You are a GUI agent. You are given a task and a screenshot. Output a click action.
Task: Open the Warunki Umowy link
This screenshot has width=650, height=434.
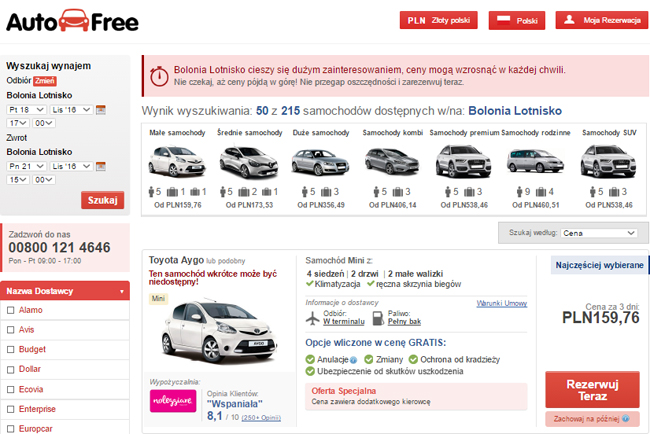tap(502, 303)
